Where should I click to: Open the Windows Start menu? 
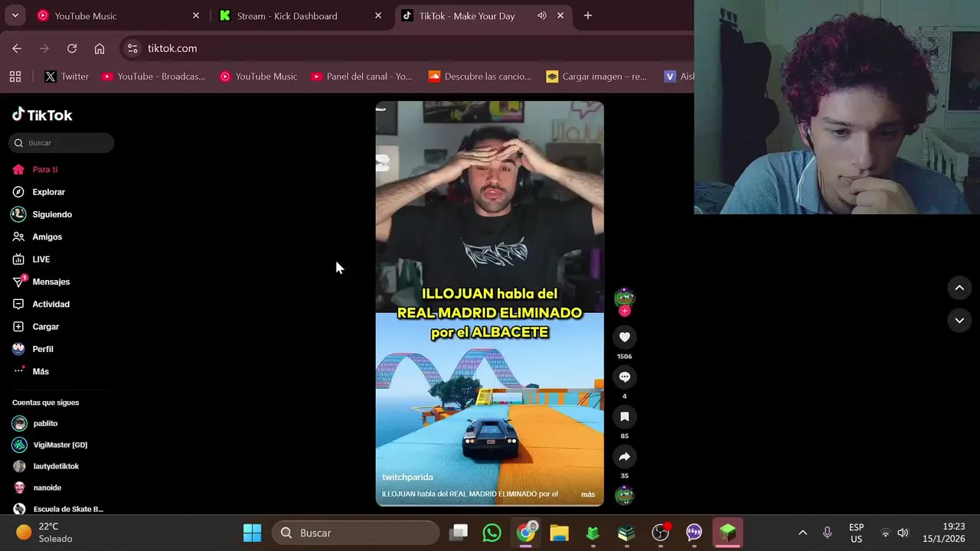252,533
